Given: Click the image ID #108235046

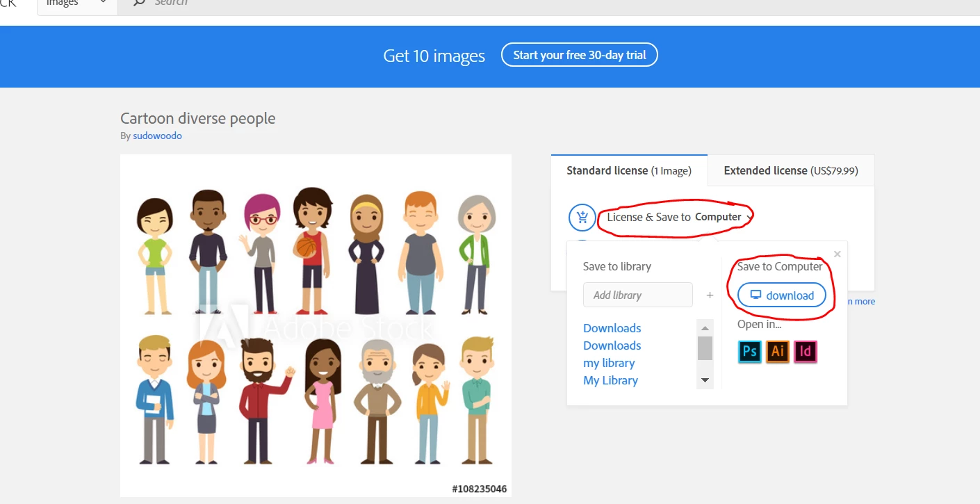Looking at the screenshot, I should (x=479, y=489).
